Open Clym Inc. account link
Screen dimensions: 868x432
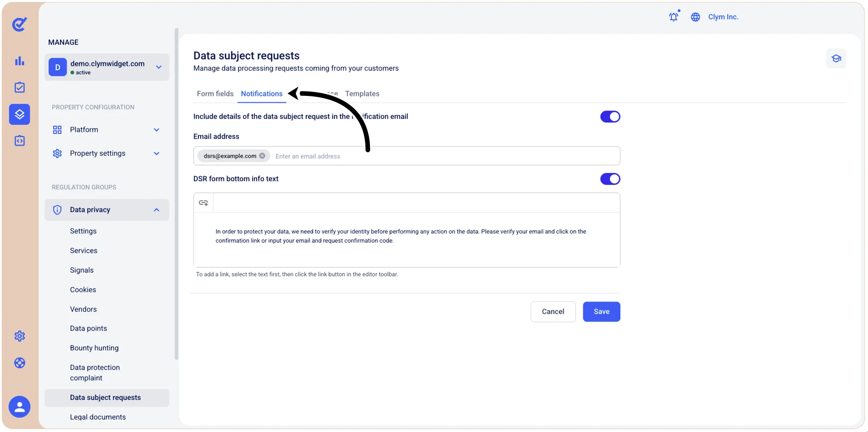click(x=723, y=17)
